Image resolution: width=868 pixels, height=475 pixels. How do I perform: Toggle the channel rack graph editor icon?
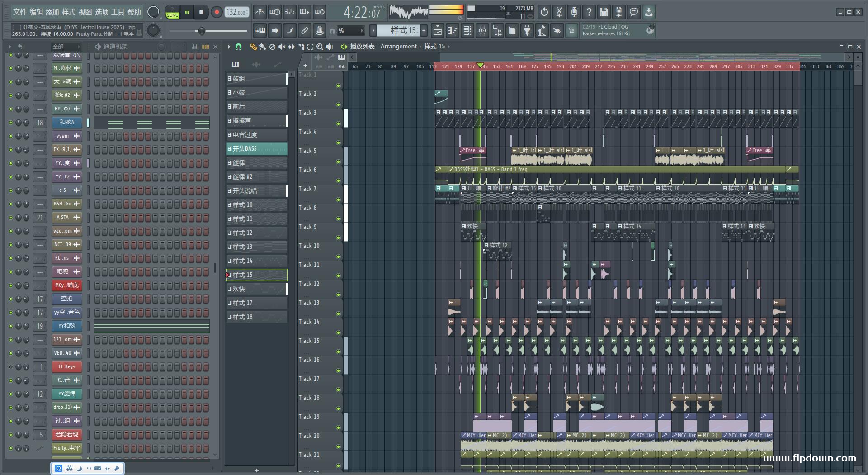pyautogui.click(x=195, y=47)
